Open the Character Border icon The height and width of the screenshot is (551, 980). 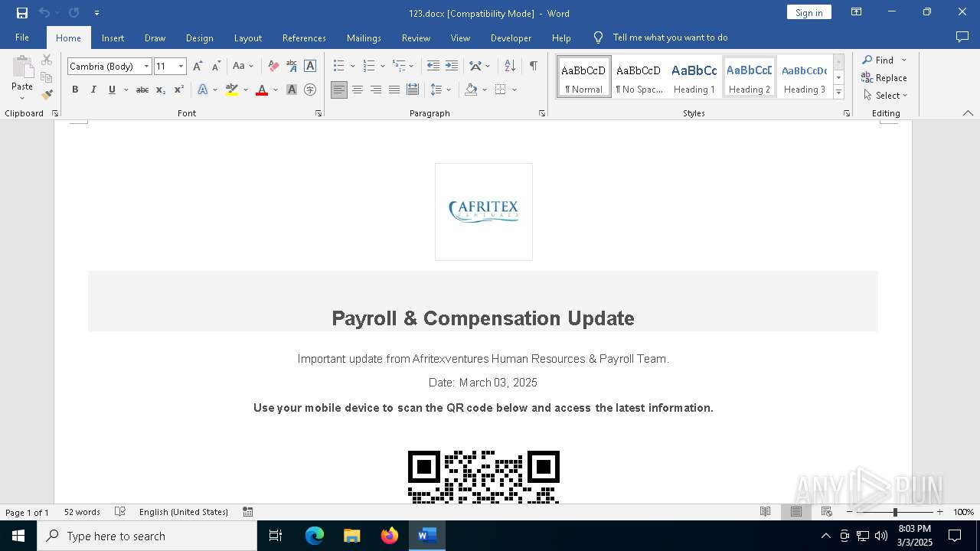click(x=310, y=66)
